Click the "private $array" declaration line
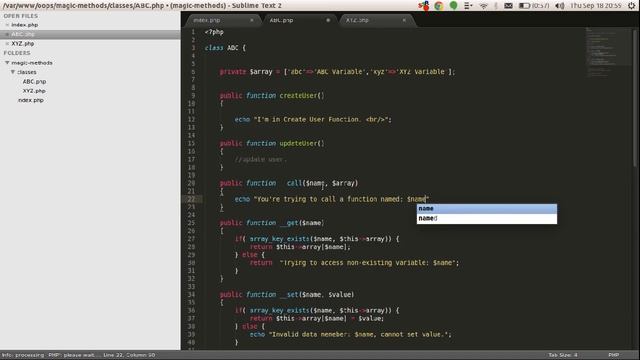 337,72
